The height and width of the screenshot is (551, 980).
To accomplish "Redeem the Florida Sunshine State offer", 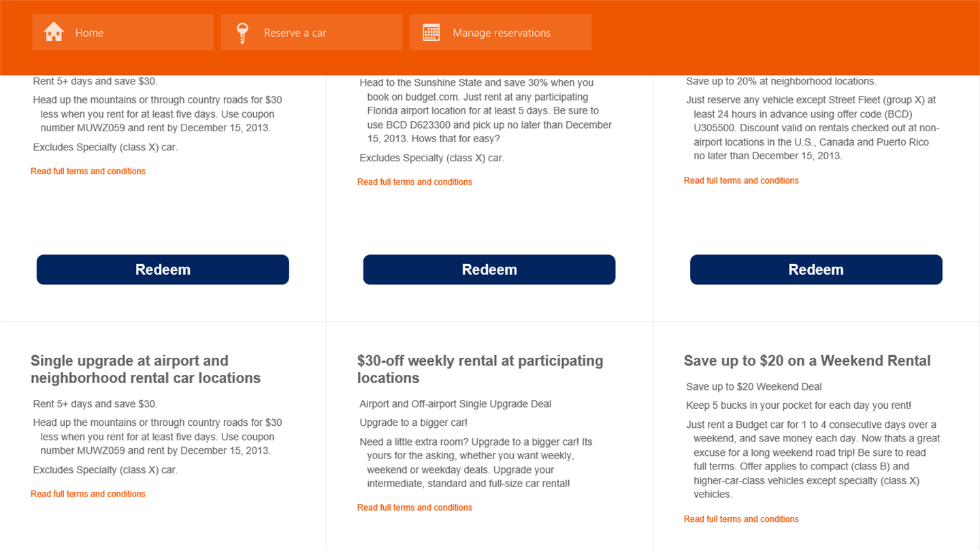I will pyautogui.click(x=489, y=269).
